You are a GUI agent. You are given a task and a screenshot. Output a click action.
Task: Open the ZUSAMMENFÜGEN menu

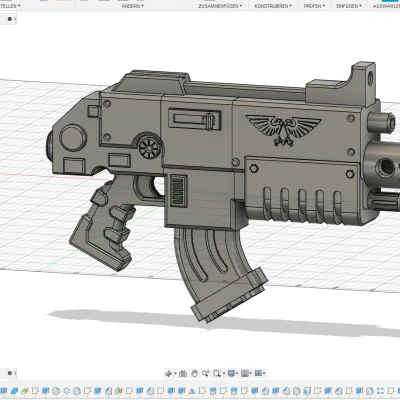tap(220, 6)
